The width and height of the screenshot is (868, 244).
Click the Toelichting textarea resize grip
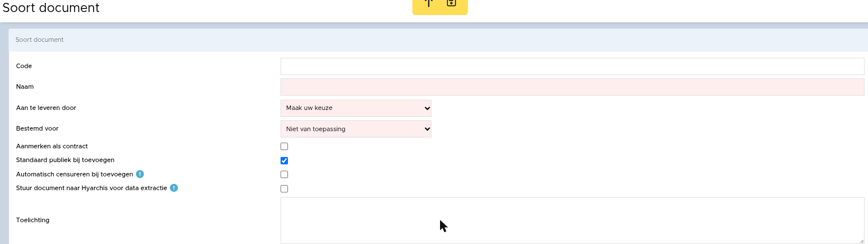point(861,241)
